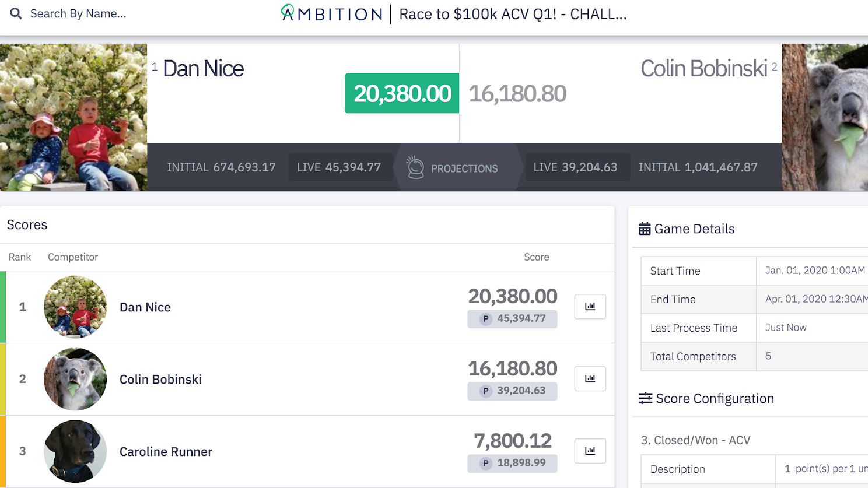Screen dimensions: 868x488
Task: Click Dan Nice's LIVE 45,394.77 projection
Action: 339,167
